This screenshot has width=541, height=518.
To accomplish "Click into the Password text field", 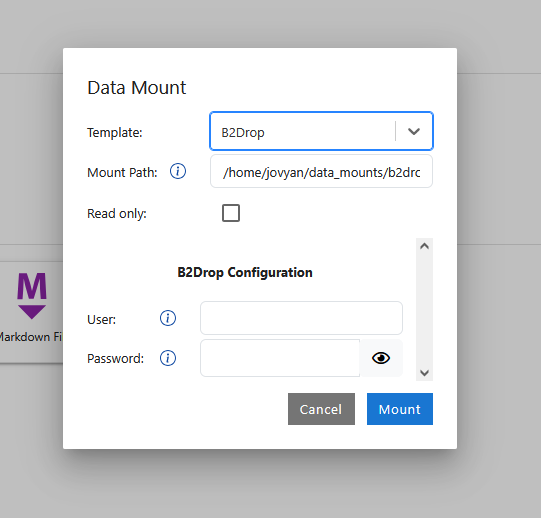I will point(280,358).
